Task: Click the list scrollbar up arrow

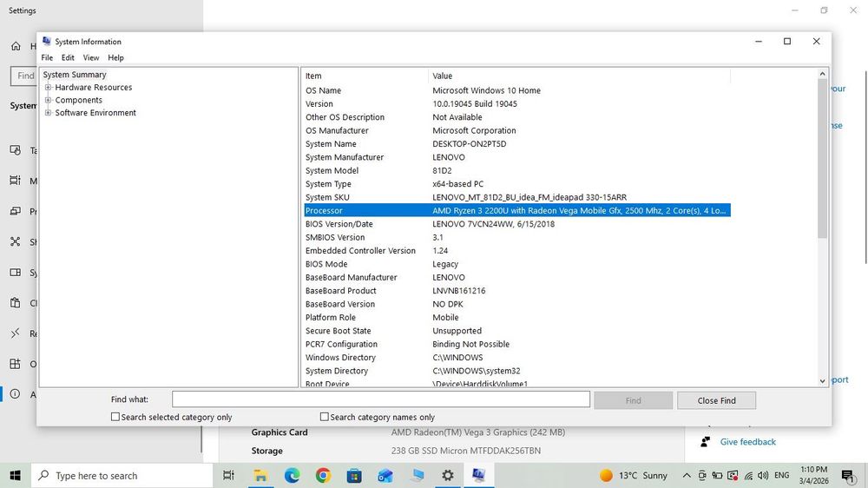Action: tap(822, 74)
